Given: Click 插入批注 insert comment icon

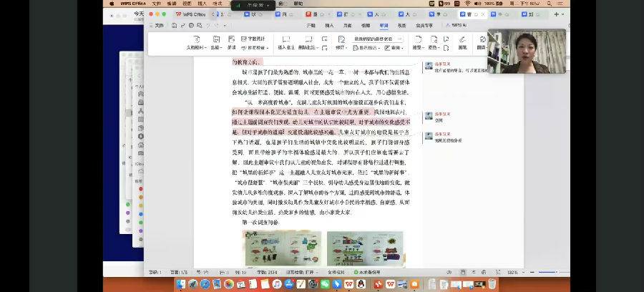Looking at the screenshot, I should [x=286, y=40].
